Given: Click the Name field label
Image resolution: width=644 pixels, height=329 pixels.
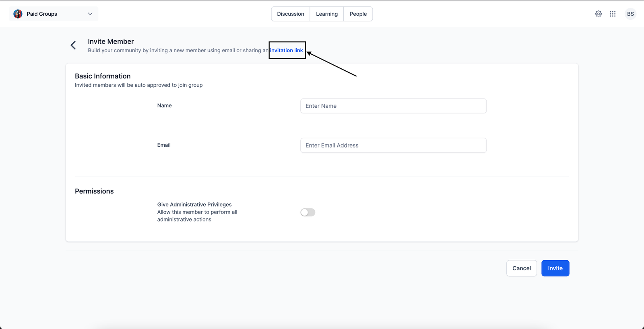Looking at the screenshot, I should pos(164,106).
